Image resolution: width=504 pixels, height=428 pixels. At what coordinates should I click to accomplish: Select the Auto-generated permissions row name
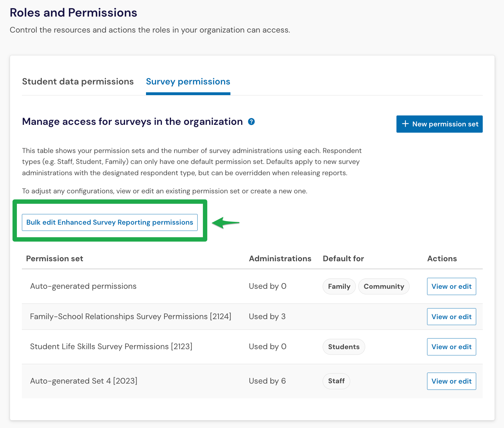click(83, 286)
